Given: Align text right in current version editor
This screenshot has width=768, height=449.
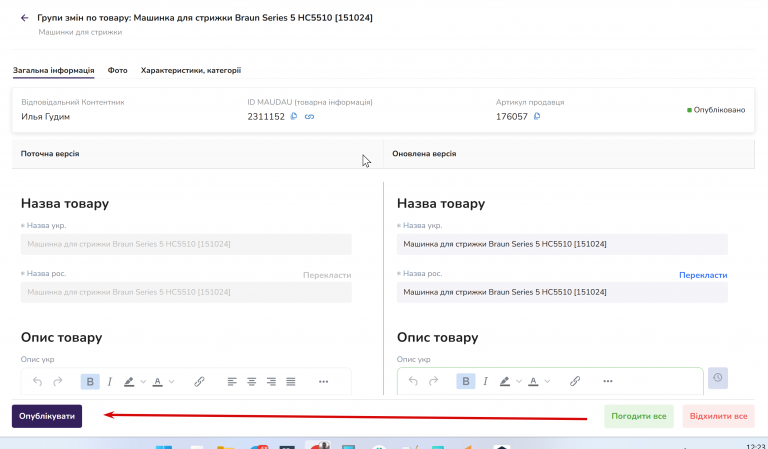Looking at the screenshot, I should 271,381.
